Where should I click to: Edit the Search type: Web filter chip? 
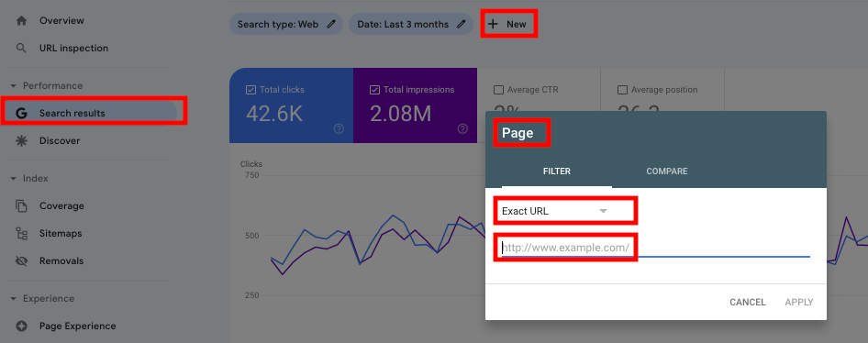(286, 24)
